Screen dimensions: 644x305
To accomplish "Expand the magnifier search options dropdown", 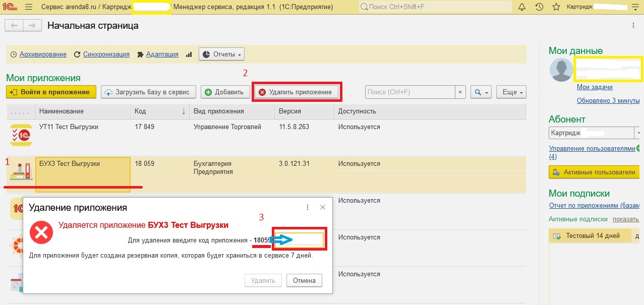I will [x=481, y=92].
